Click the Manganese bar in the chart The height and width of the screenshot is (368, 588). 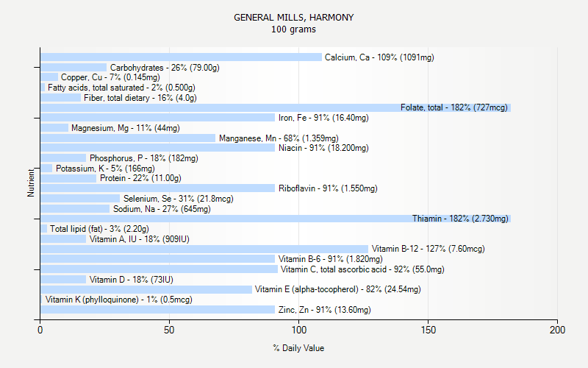(x=128, y=138)
